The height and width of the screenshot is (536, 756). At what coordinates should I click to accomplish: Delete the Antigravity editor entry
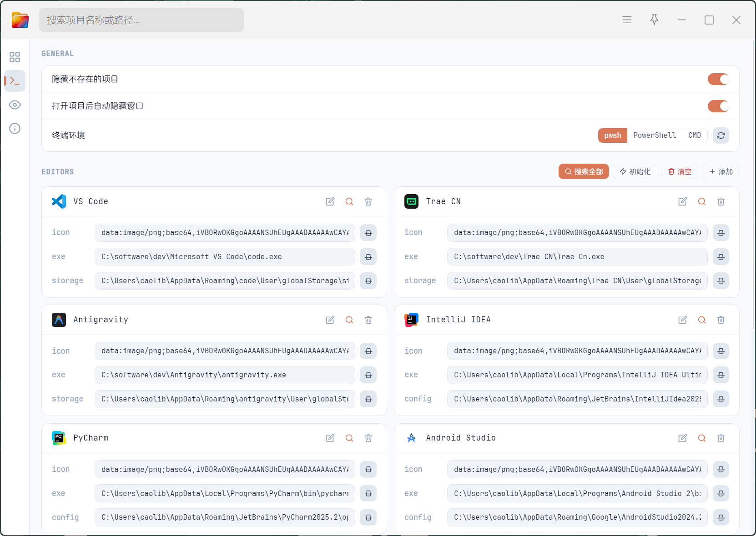pos(368,320)
